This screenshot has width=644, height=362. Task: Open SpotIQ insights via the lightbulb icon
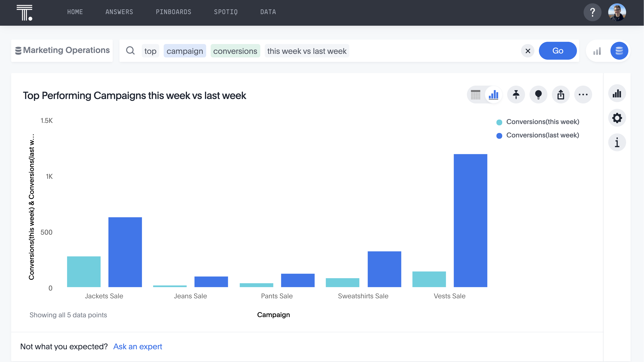pyautogui.click(x=538, y=95)
